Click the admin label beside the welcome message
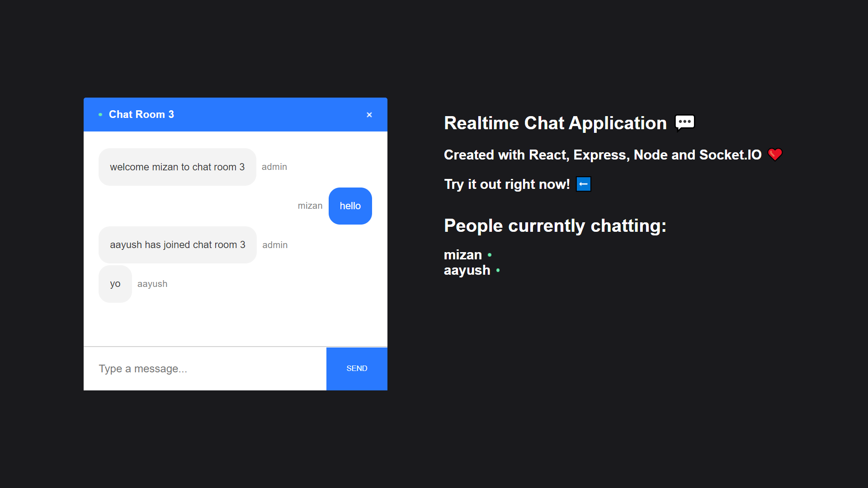868x488 pixels. coord(274,167)
